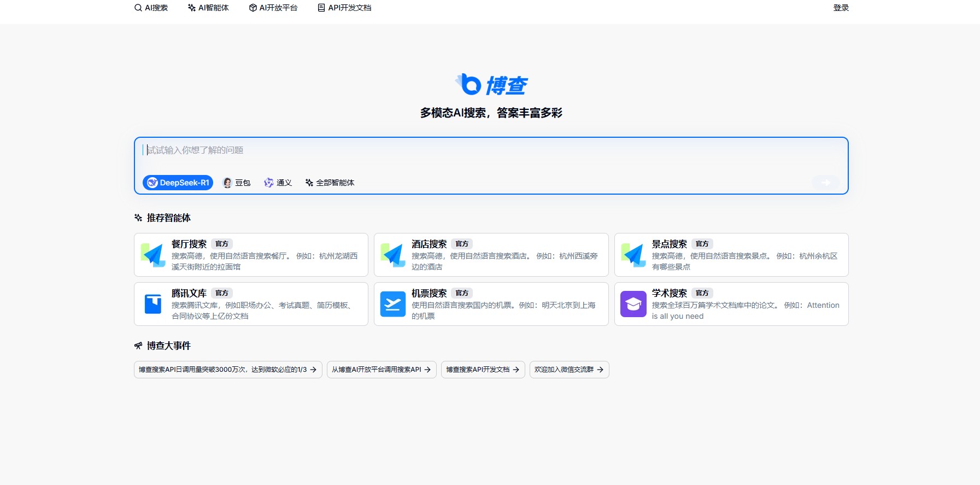Click 官方 badge on 餐厅搜索
The width and height of the screenshot is (980, 485).
click(222, 244)
